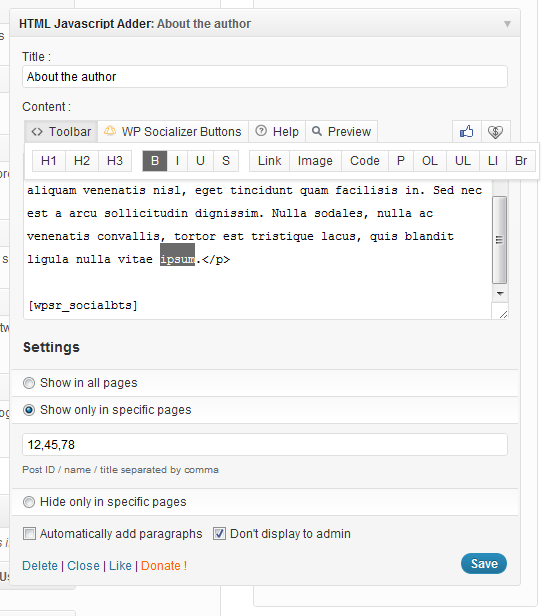Image resolution: width=553 pixels, height=616 pixels.
Task: Click the thumbs-up like icon
Action: pos(467,132)
